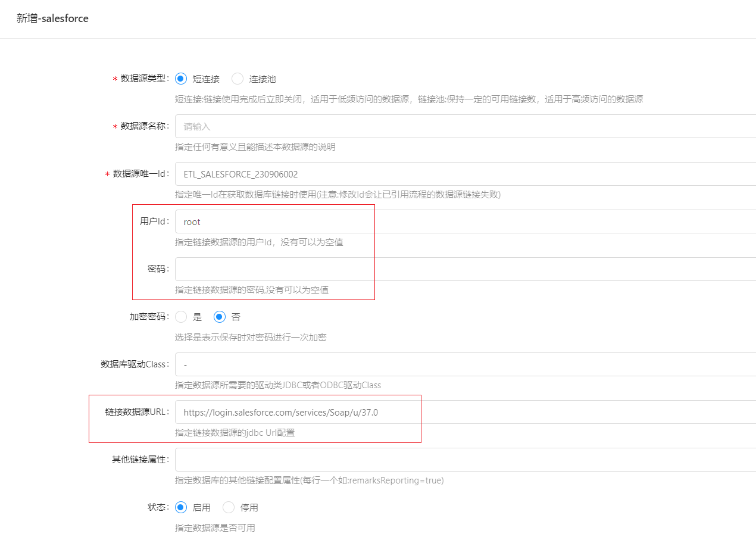Switch status to 停用
The width and height of the screenshot is (756, 543).
point(229,507)
